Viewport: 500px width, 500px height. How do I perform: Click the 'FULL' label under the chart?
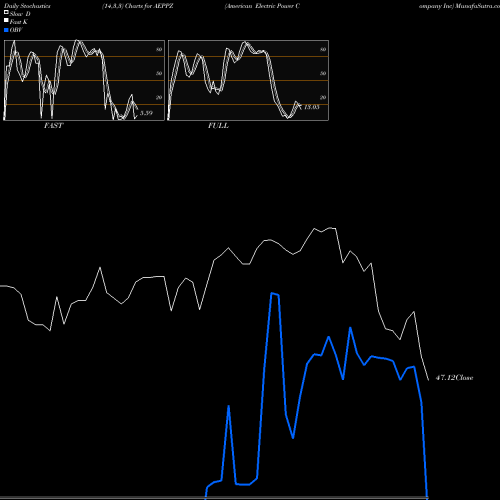pyautogui.click(x=218, y=126)
